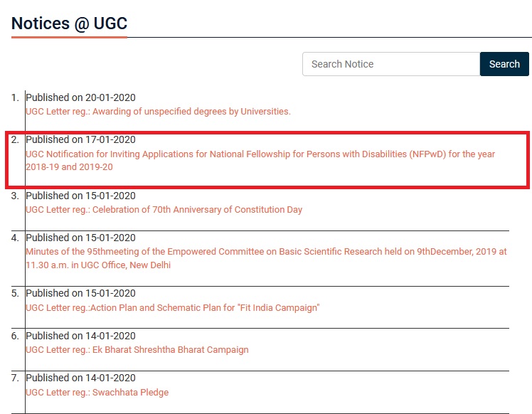
Task: Click list number 4 beside Empowered Committee notice
Action: point(15,238)
